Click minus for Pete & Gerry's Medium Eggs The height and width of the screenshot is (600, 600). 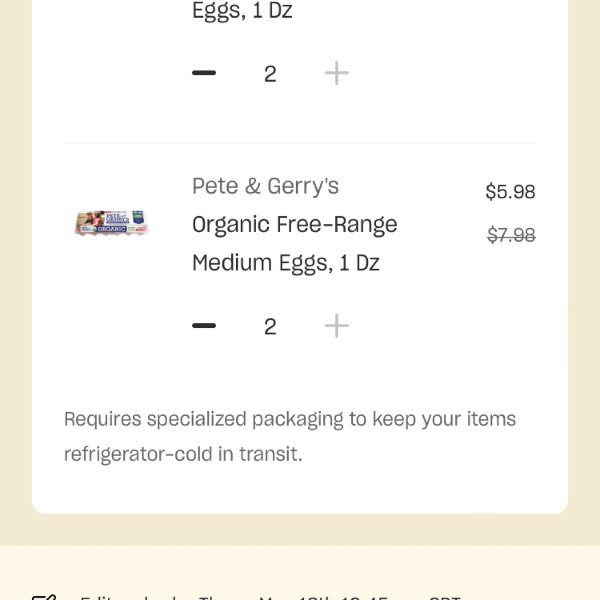pyautogui.click(x=204, y=326)
